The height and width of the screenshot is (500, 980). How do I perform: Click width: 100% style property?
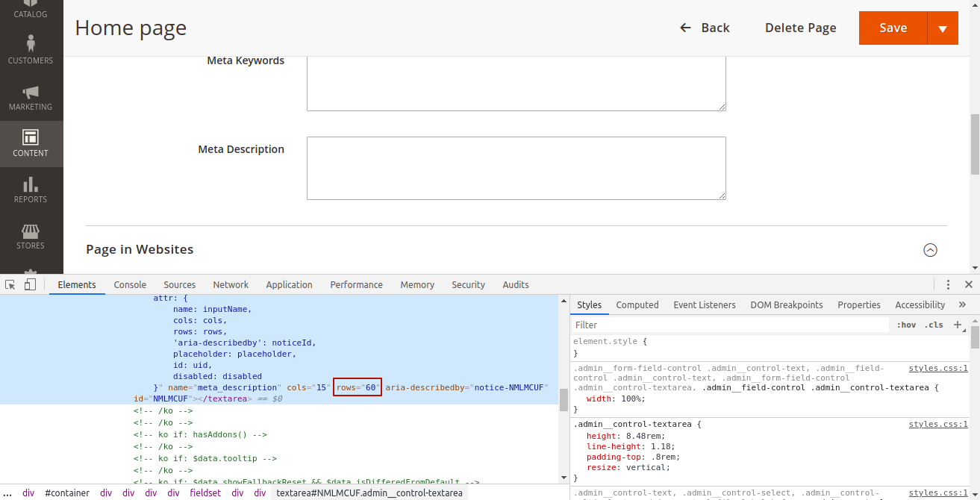click(616, 399)
